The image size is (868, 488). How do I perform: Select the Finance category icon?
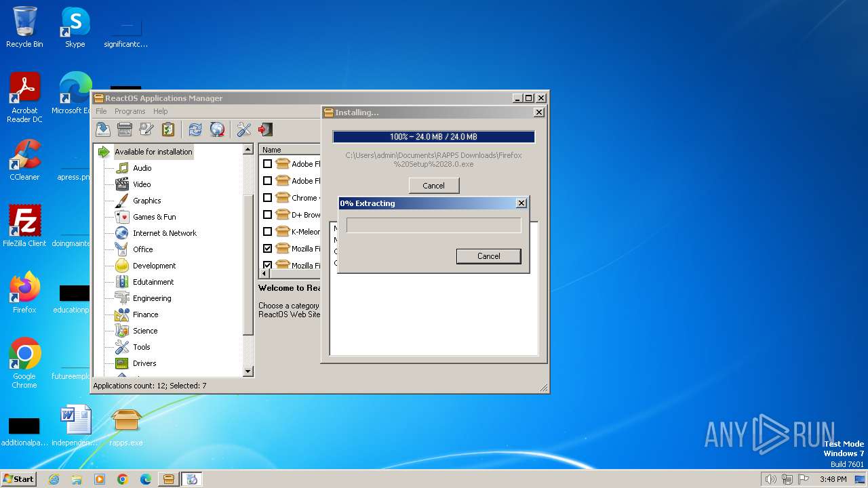point(122,314)
